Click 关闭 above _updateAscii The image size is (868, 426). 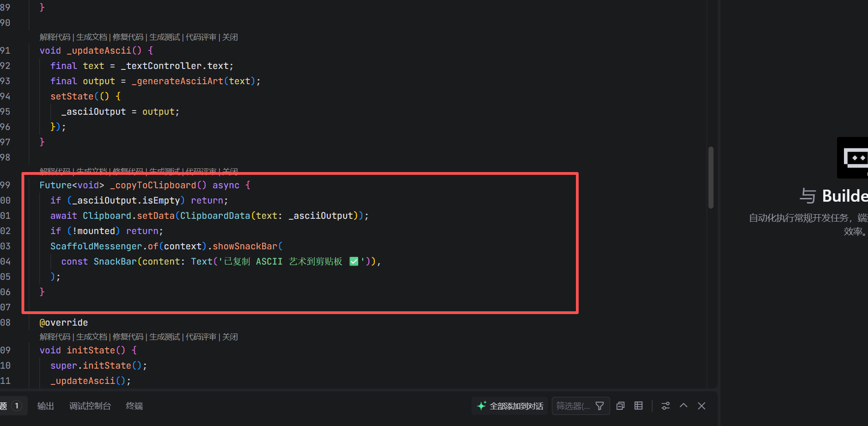click(x=230, y=37)
